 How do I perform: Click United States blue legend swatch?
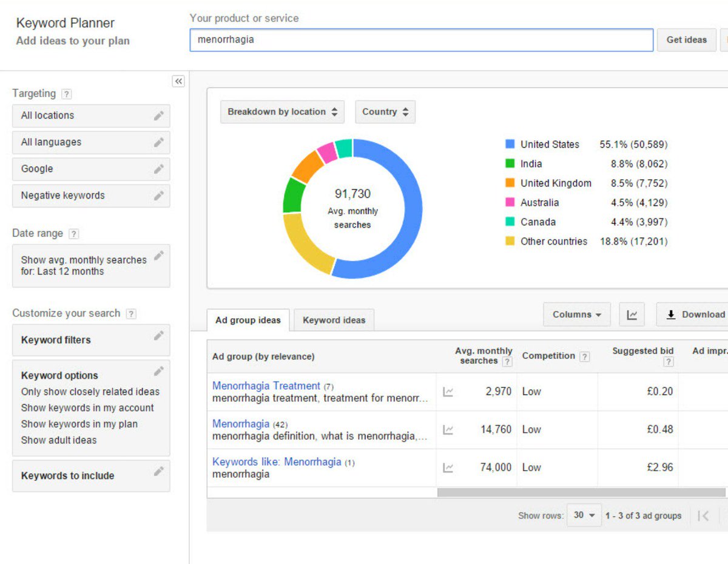tap(510, 144)
